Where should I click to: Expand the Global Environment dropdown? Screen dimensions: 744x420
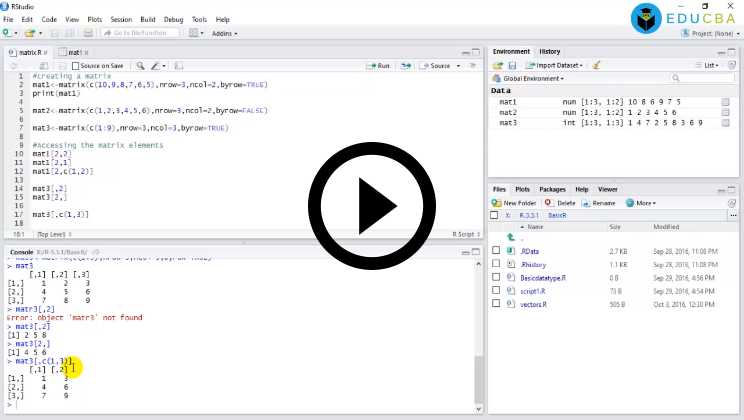click(529, 78)
